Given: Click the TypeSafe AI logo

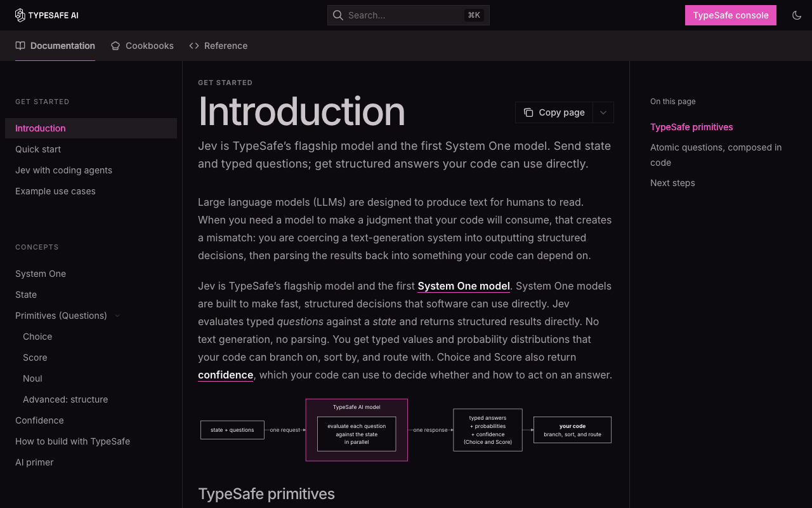Looking at the screenshot, I should 47,15.
